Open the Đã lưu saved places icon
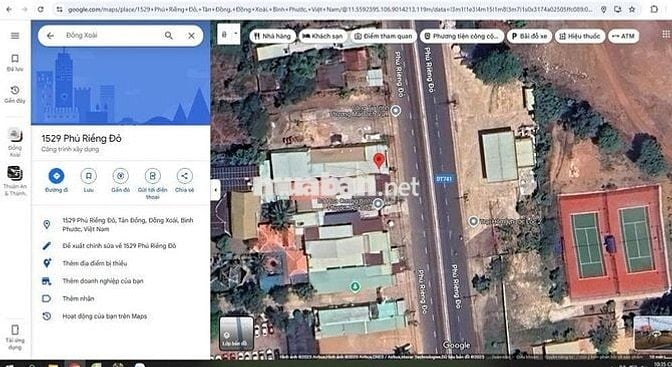 click(x=15, y=63)
